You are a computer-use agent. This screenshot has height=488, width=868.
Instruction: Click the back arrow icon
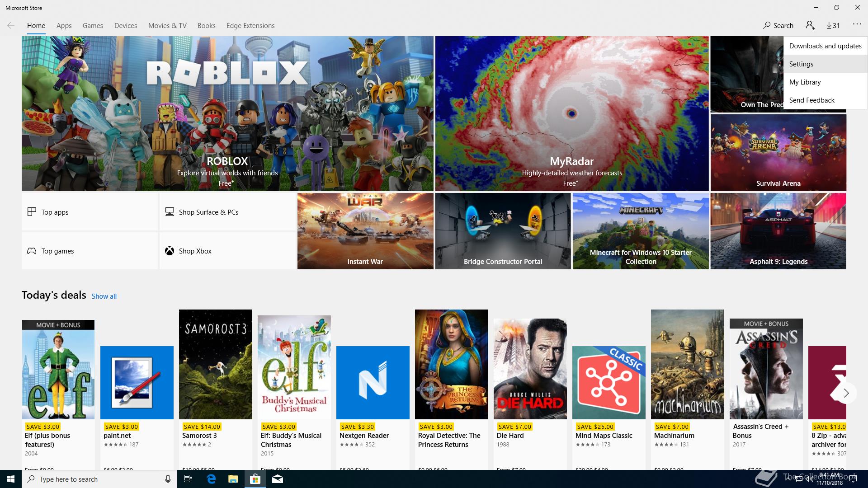coord(11,25)
